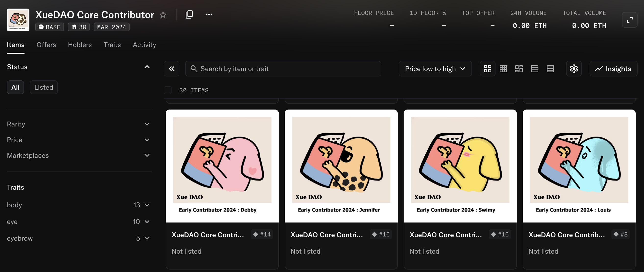This screenshot has width=644, height=272.
Task: Check the select-all items checkbox
Action: coord(168,90)
